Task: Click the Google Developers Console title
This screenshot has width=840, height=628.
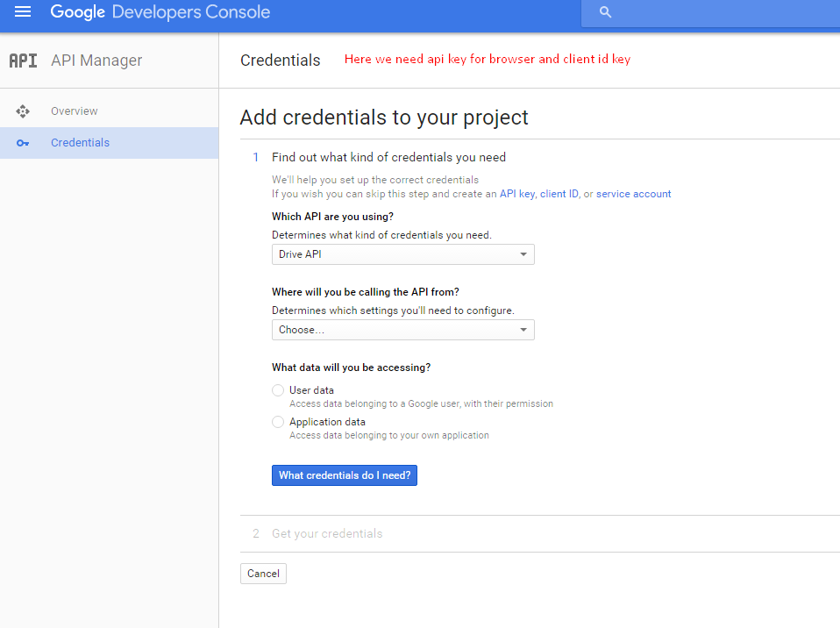Action: point(160,12)
